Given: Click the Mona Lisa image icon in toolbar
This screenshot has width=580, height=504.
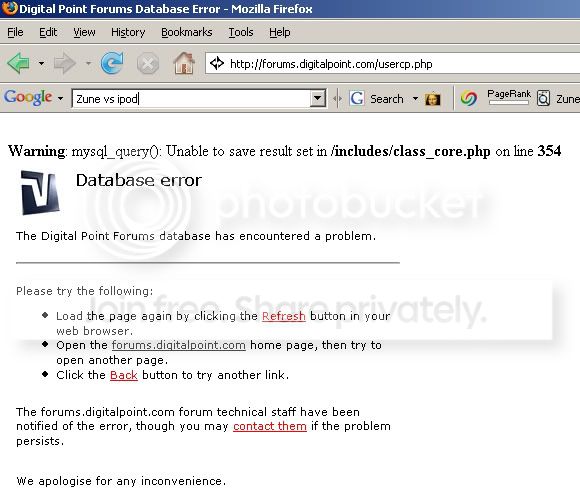Looking at the screenshot, I should pos(433,99).
